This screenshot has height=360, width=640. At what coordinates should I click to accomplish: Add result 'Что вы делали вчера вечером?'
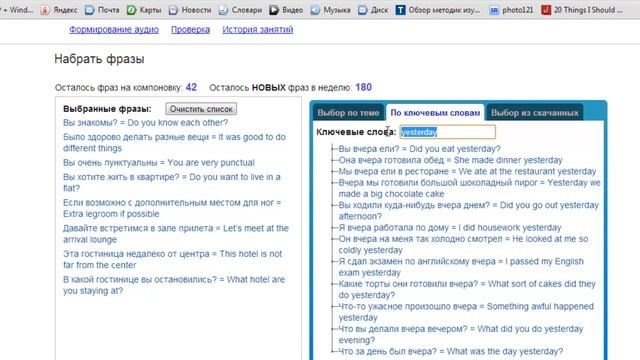(461, 334)
